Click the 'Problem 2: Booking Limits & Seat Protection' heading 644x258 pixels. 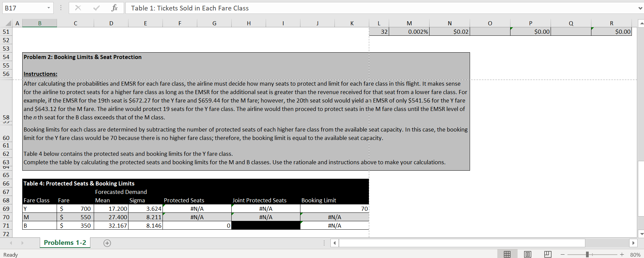83,57
